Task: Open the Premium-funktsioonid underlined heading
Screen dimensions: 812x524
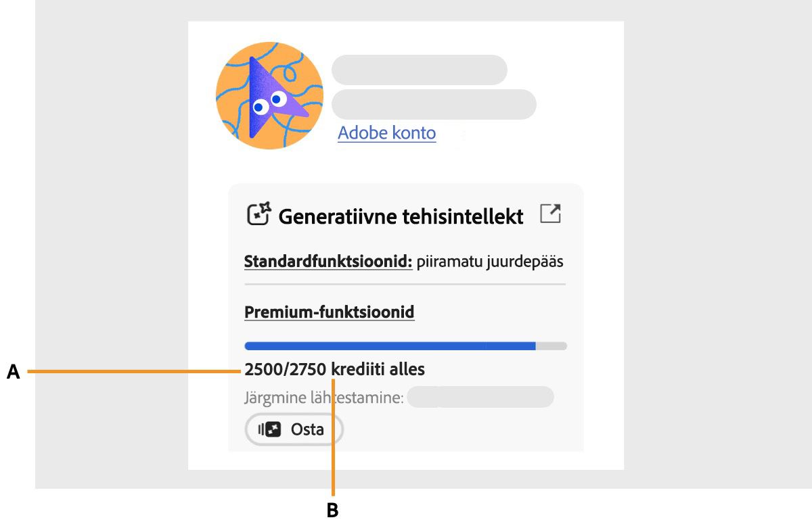Action: pyautogui.click(x=329, y=312)
